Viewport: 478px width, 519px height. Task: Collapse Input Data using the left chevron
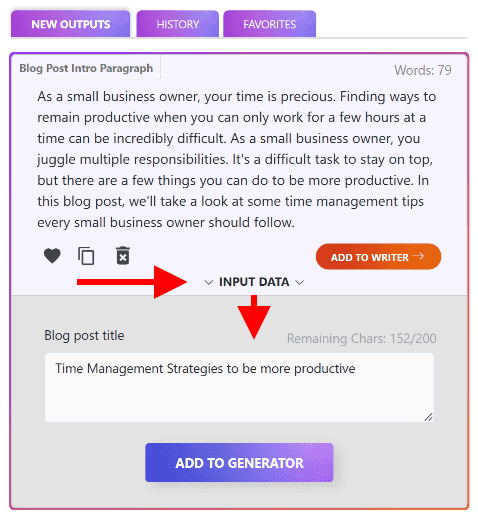[x=209, y=283]
